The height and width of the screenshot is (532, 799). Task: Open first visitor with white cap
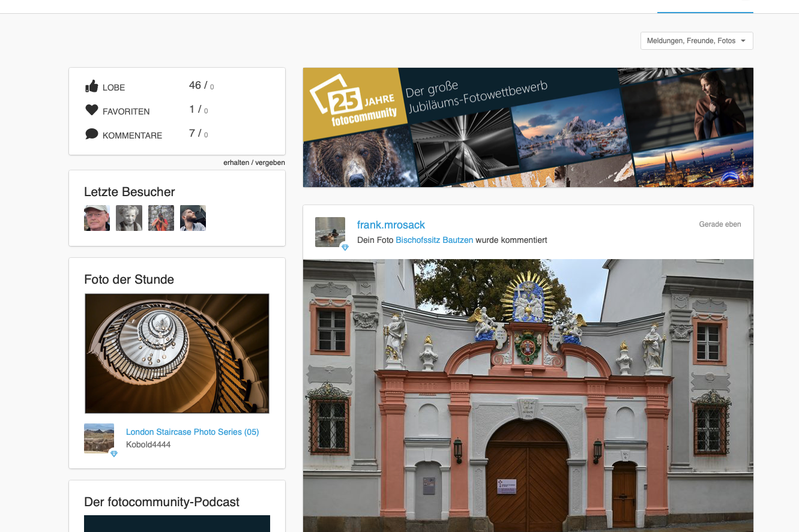point(97,218)
